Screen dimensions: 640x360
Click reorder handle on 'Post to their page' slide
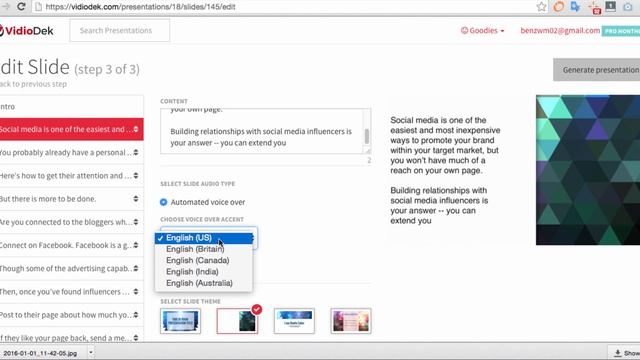point(136,315)
